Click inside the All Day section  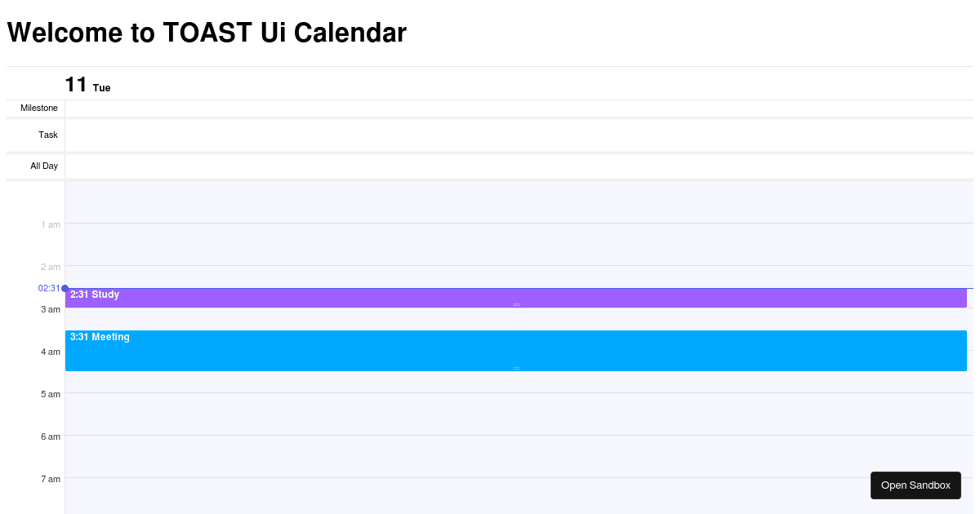[x=490, y=166]
